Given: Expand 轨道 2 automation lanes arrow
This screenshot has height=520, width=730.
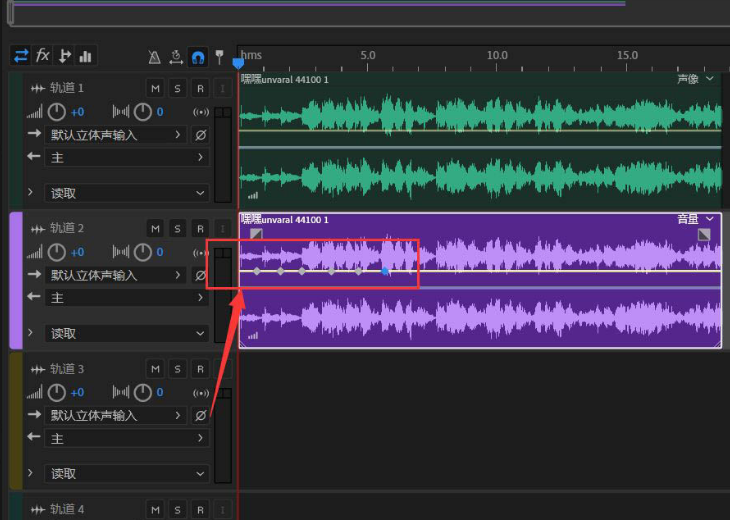Looking at the screenshot, I should (x=30, y=332).
